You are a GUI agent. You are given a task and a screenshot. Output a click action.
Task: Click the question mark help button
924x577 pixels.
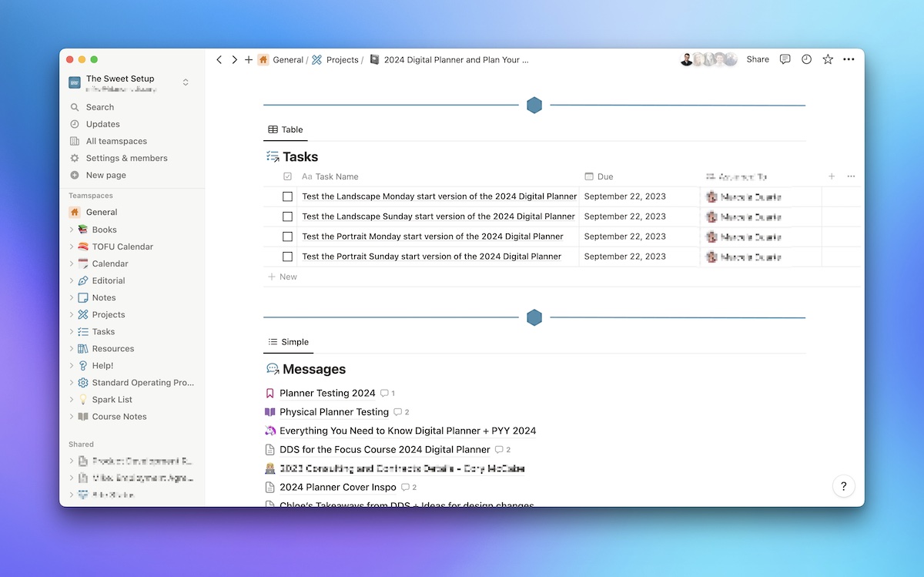844,486
